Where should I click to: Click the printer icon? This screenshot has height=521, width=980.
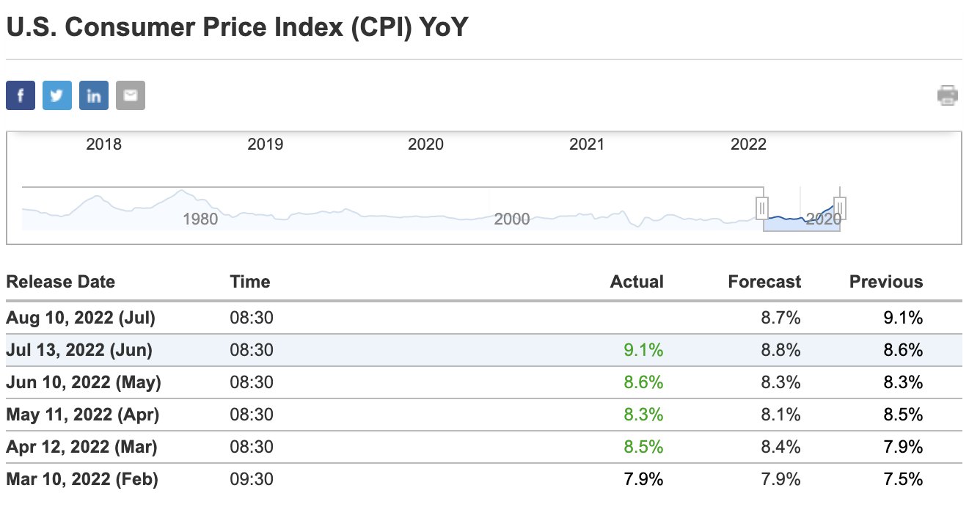948,95
